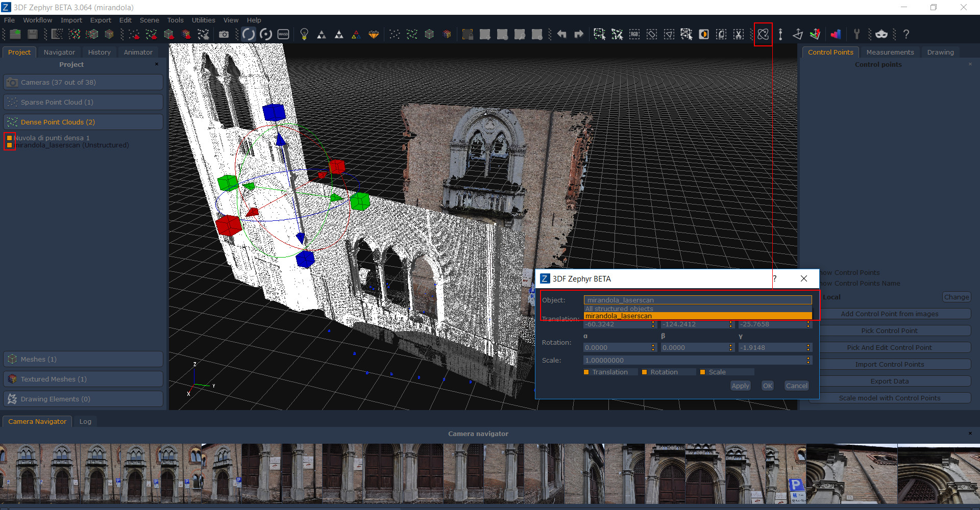The height and width of the screenshot is (510, 980).
Task: Click the gamma rotation stepper arrows
Action: click(808, 347)
